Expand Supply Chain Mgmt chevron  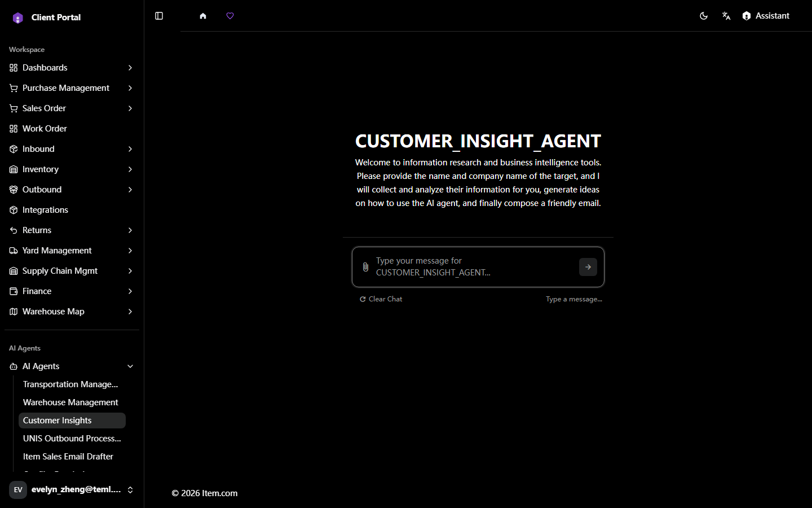(x=130, y=271)
